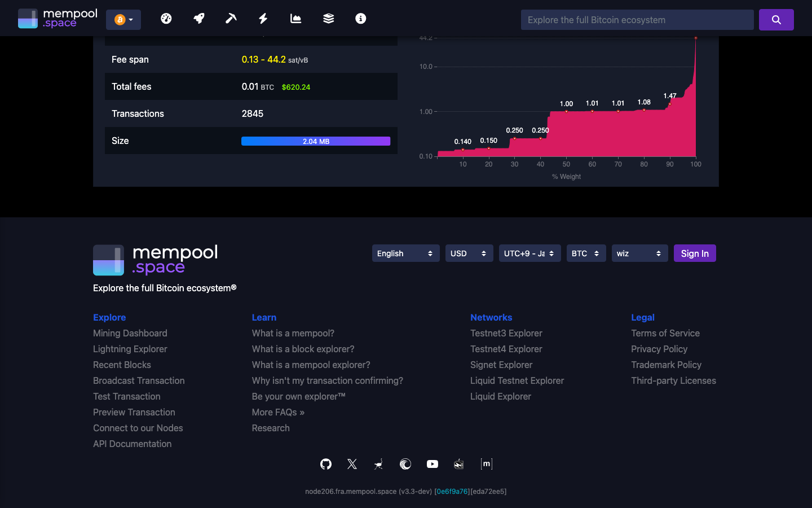This screenshot has width=812, height=508.
Task: Open the Mining dashboard via the pickaxe icon
Action: (231, 18)
